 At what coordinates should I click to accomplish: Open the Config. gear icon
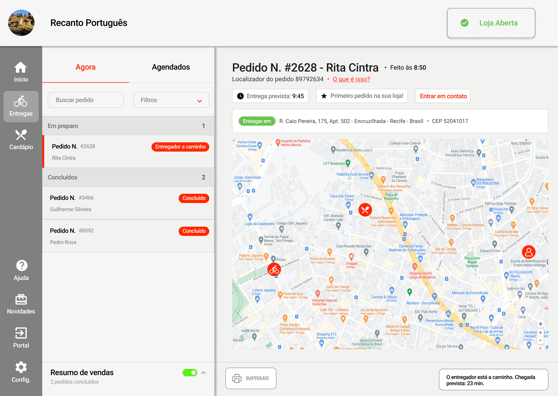coord(21,367)
